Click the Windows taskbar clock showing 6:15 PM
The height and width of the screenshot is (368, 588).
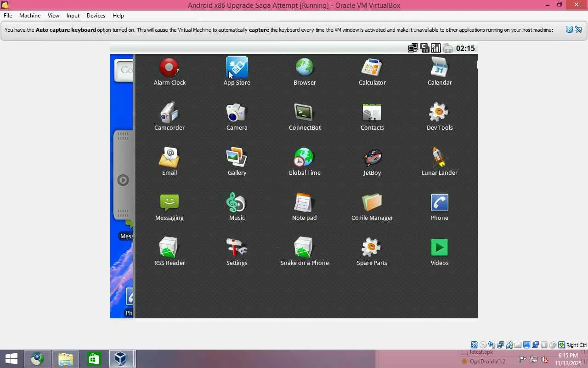tap(568, 359)
